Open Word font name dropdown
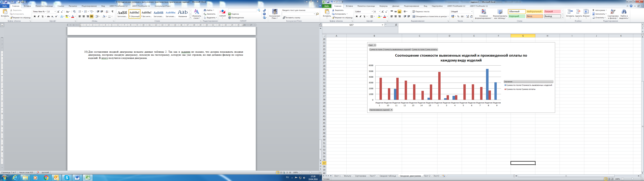The height and width of the screenshot is (181, 644). tap(46, 12)
